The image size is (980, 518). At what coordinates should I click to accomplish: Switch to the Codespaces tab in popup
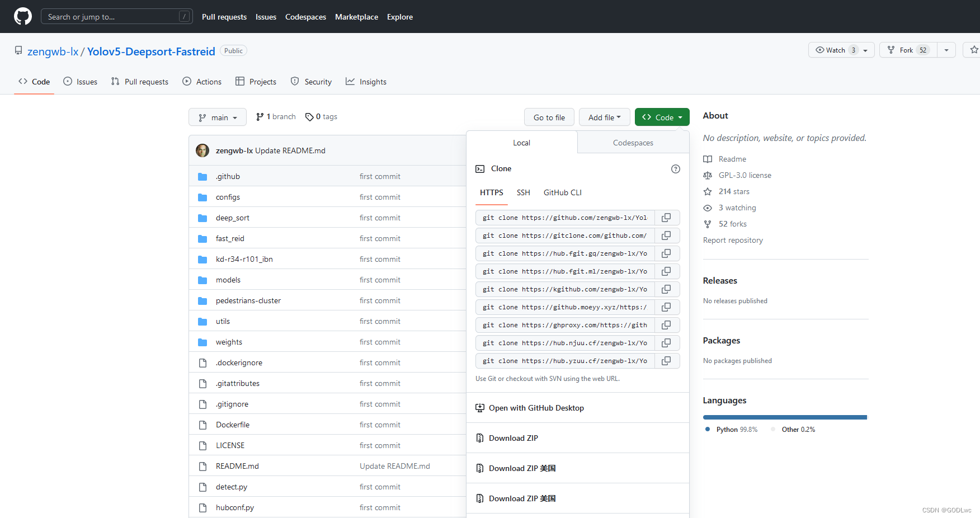point(633,143)
